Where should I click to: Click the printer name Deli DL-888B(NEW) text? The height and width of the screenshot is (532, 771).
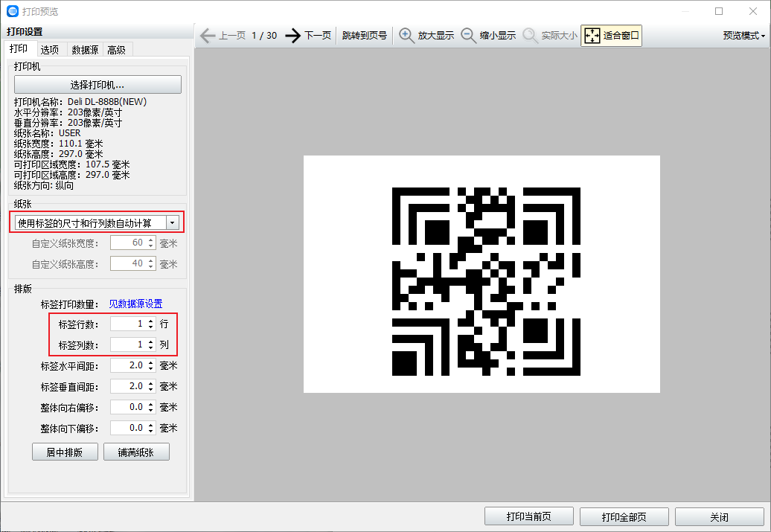107,102
